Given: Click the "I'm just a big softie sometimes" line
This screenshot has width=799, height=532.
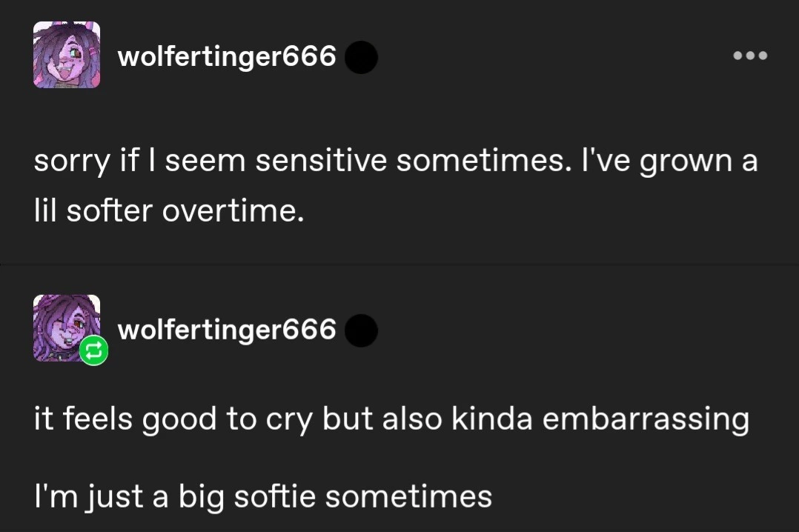Looking at the screenshot, I should click(x=263, y=496).
